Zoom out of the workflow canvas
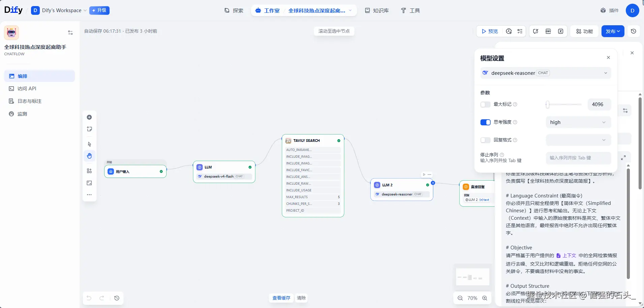This screenshot has width=644, height=308. 460,298
